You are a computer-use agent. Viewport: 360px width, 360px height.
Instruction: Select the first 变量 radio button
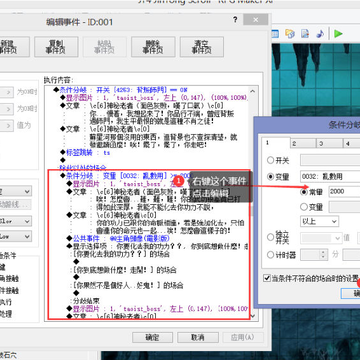tap(271, 177)
